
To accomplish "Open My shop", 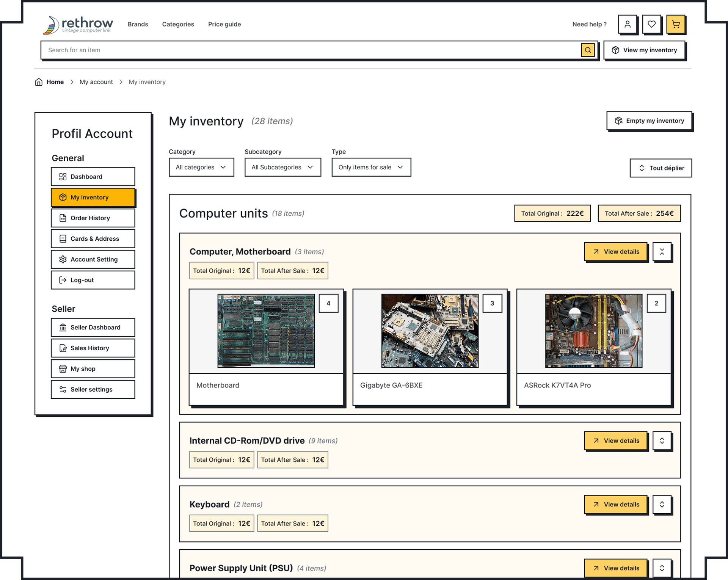I will pos(93,369).
